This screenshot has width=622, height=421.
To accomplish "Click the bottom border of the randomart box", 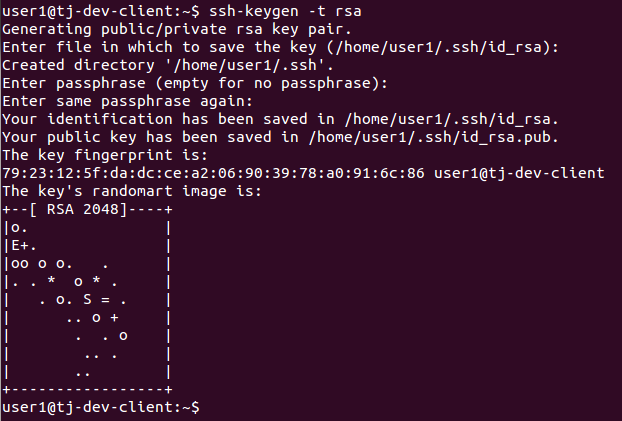I will [x=87, y=389].
